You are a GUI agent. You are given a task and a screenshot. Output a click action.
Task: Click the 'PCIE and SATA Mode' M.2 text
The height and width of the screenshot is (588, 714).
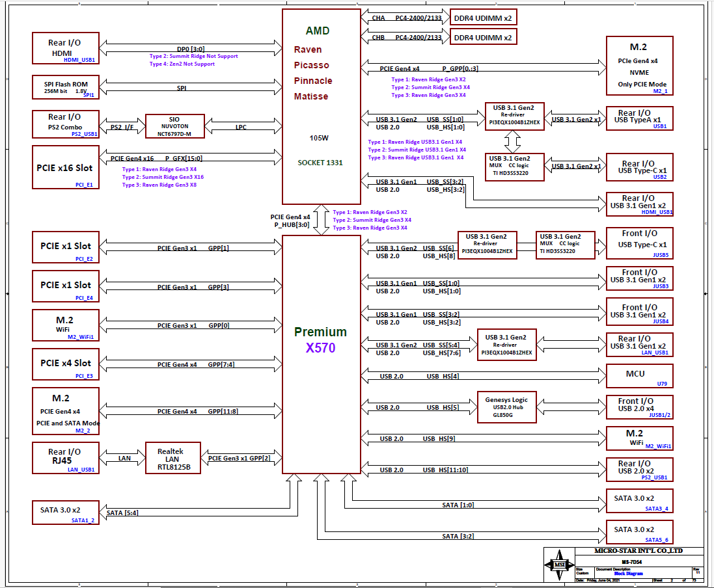click(68, 423)
